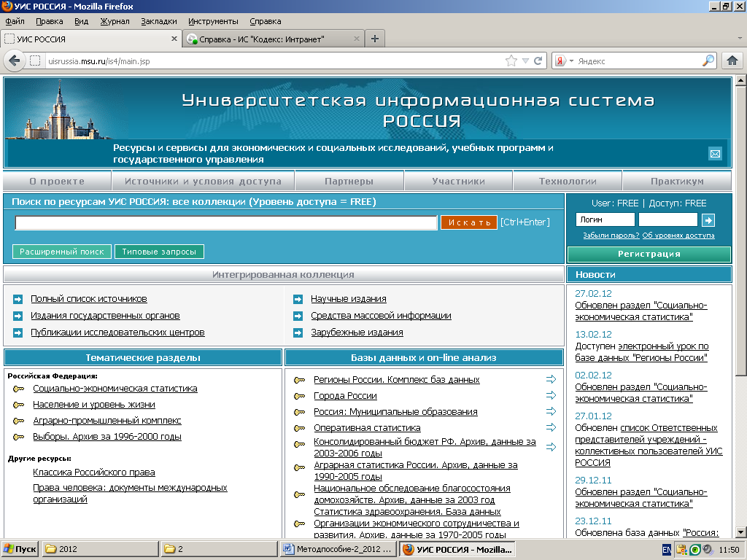Click key icon next to Социально-экономическая статистика
This screenshot has width=747, height=560.
18,389
